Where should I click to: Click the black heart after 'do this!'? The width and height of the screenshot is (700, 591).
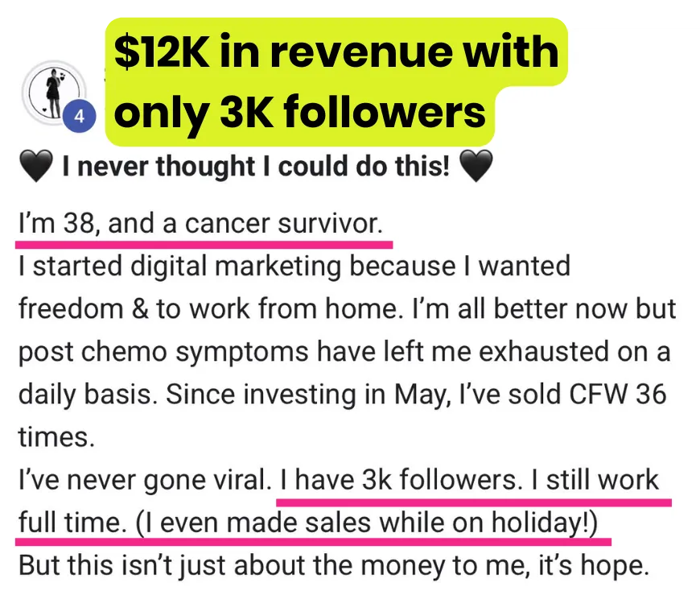point(476,168)
